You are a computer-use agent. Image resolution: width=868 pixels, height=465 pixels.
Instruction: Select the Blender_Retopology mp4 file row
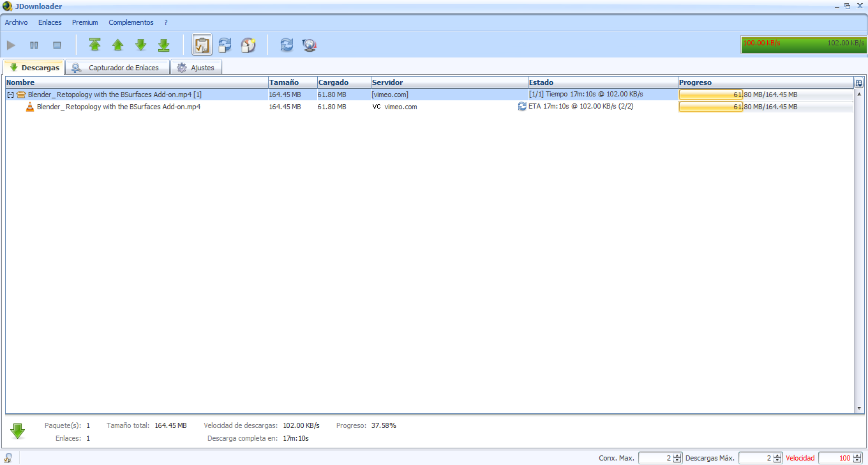click(430, 107)
